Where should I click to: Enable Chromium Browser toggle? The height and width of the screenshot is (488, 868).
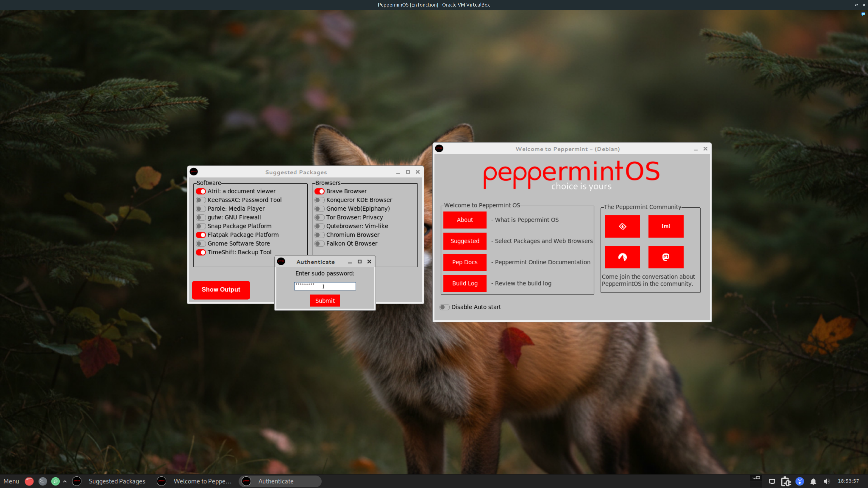click(319, 235)
